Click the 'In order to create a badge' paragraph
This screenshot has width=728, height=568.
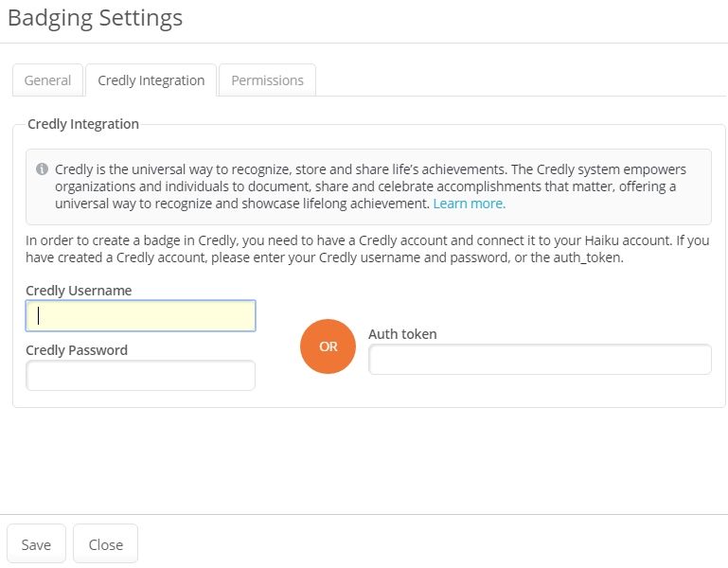click(x=367, y=249)
